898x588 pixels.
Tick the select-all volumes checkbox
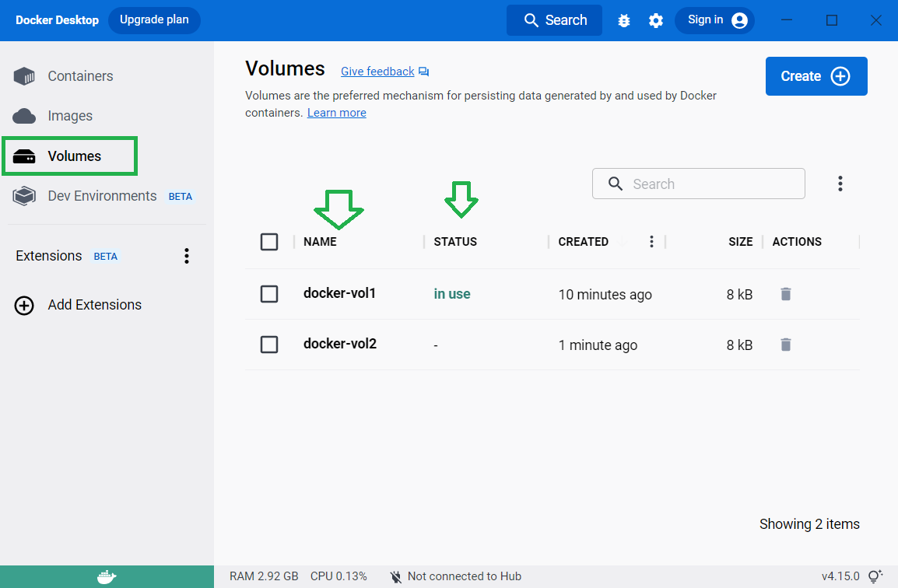pos(269,242)
